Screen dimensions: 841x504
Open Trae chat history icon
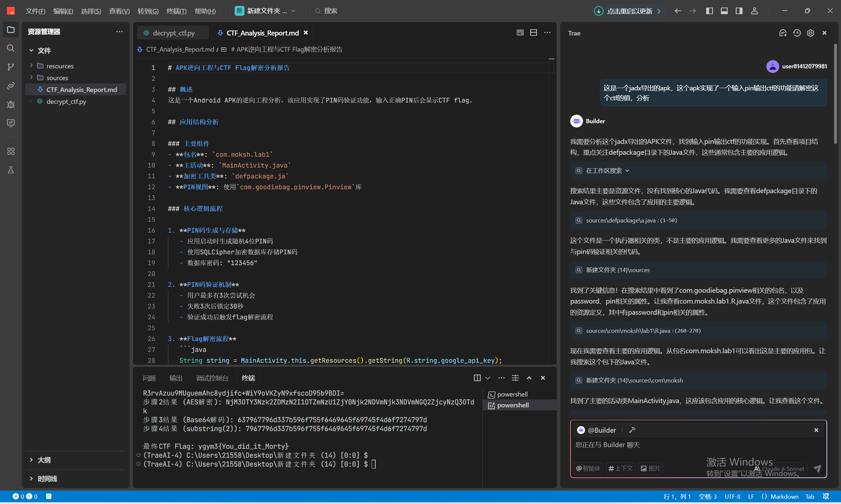tap(797, 33)
